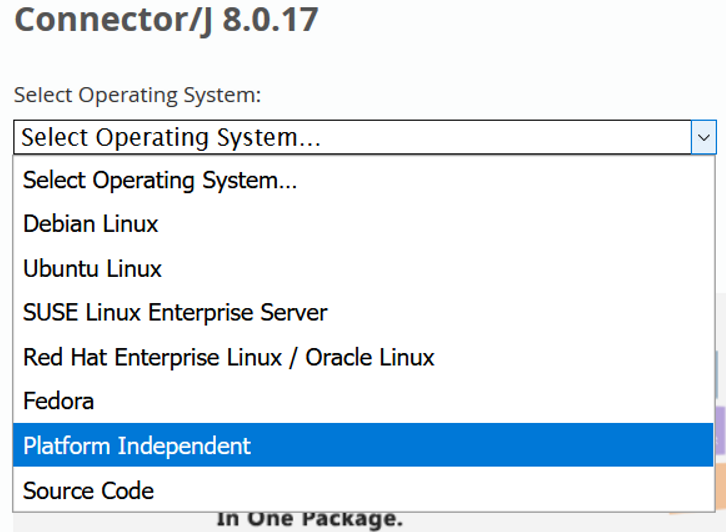
Task: Click the 'Select Operating System:' field label
Action: coord(138,95)
